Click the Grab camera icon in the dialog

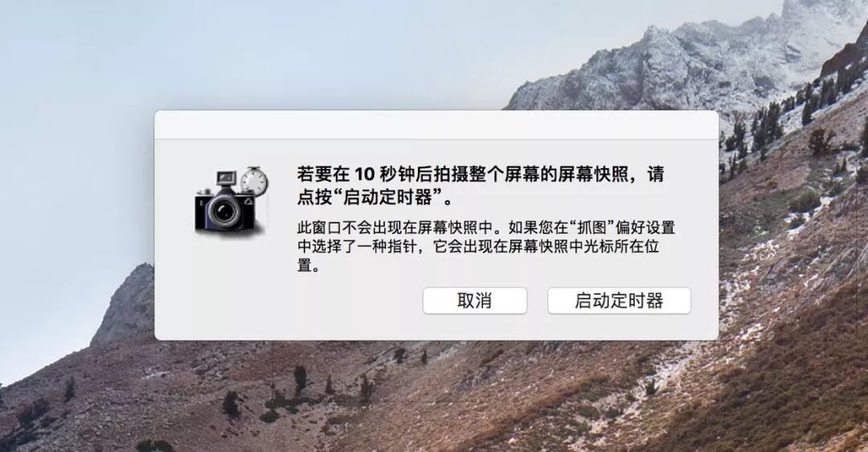(x=231, y=201)
